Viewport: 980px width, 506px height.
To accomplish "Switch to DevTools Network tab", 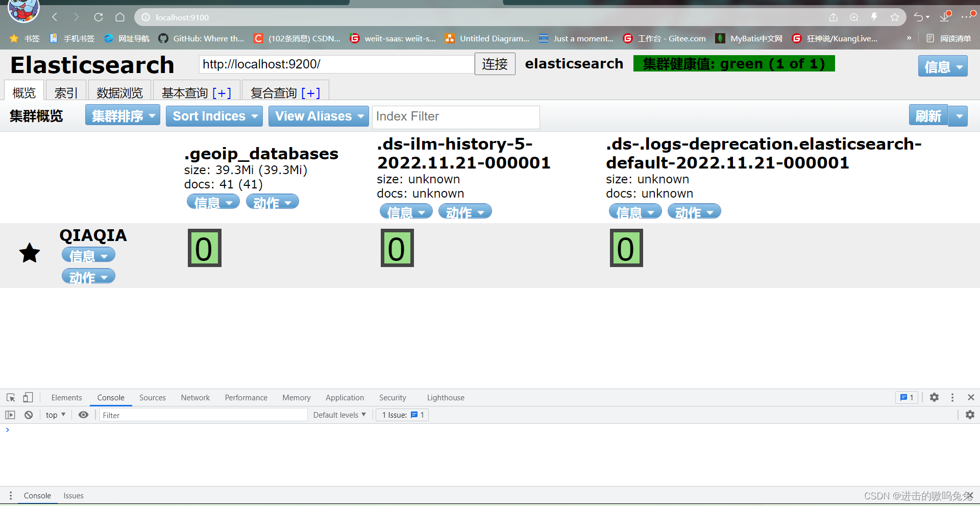I will 195,397.
